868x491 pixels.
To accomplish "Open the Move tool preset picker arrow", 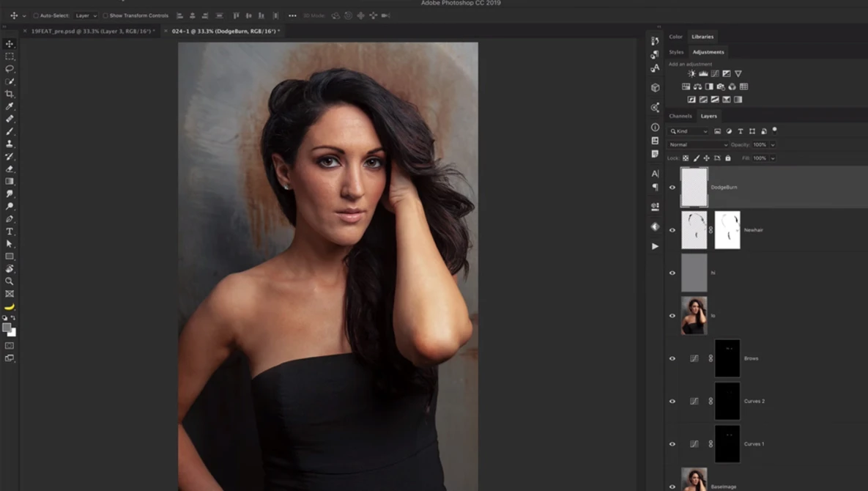I will coord(23,15).
